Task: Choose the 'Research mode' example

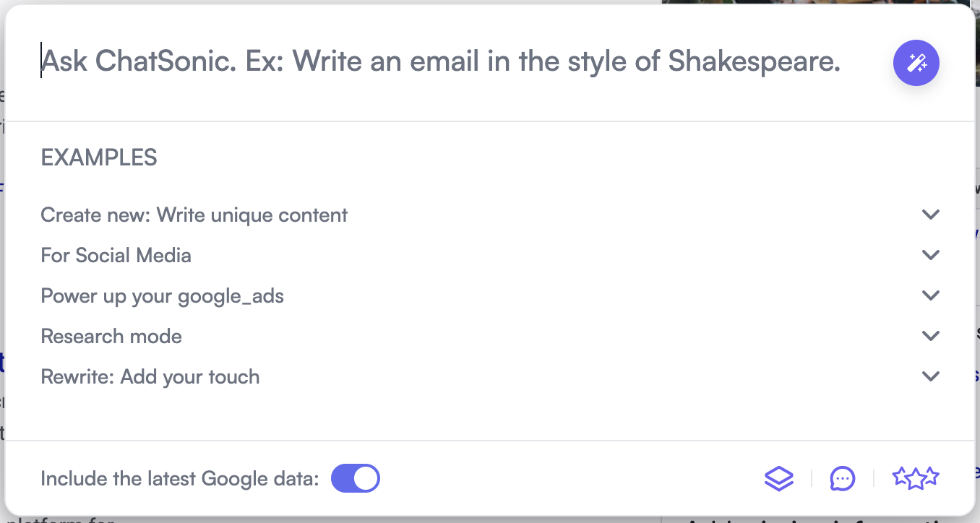Action: (111, 337)
